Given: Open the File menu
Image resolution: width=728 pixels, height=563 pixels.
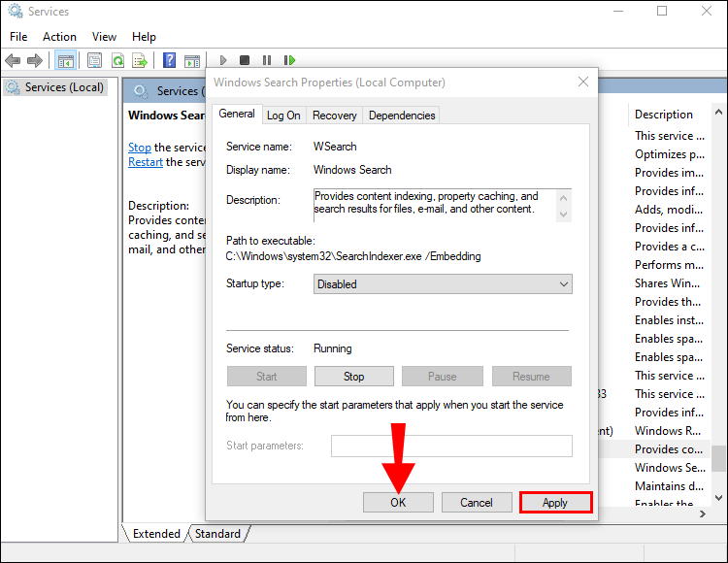Looking at the screenshot, I should pyautogui.click(x=18, y=37).
